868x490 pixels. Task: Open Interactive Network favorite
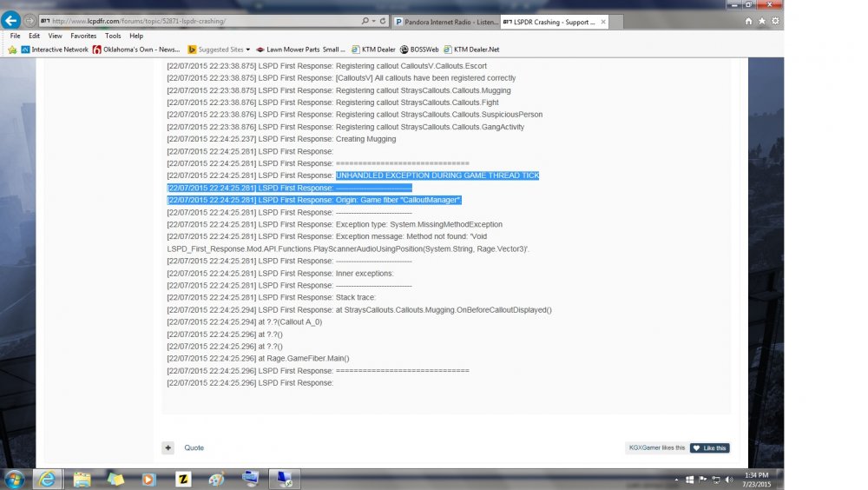pyautogui.click(x=55, y=50)
